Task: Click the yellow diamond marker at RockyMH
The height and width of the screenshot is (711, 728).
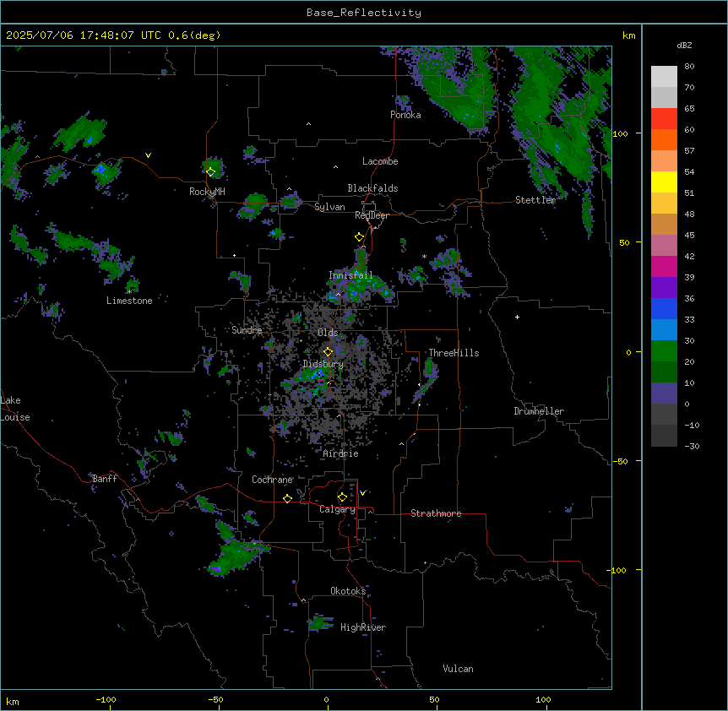Action: [211, 172]
